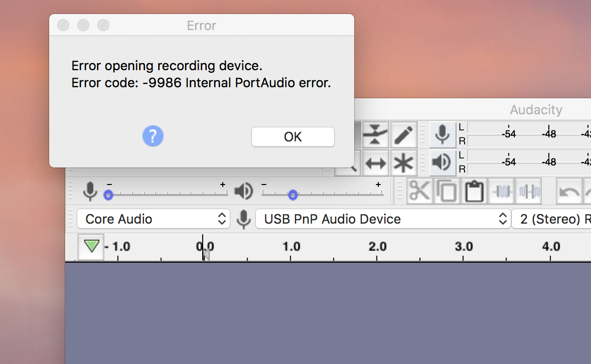Paste audio from the clipboard icon
591x364 pixels.
point(474,191)
